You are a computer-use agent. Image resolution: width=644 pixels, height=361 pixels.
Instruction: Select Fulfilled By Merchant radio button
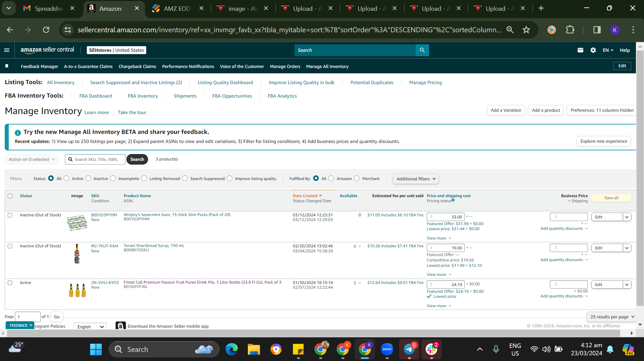357,178
